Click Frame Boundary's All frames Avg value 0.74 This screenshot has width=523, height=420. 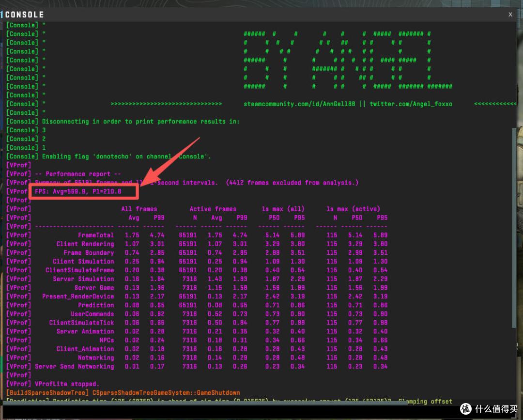click(x=132, y=252)
